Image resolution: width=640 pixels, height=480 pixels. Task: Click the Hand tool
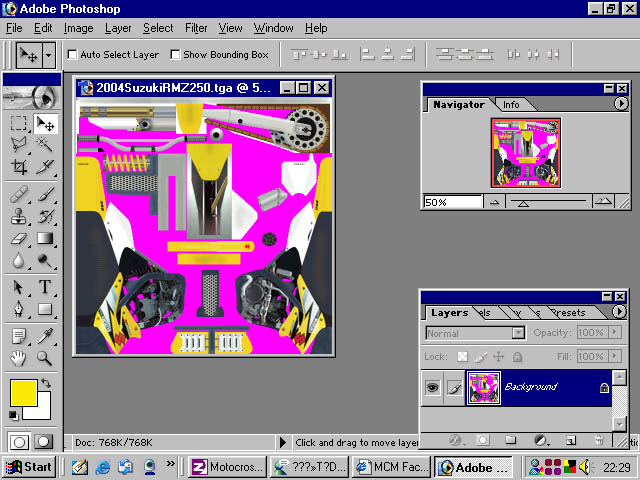pos(19,357)
